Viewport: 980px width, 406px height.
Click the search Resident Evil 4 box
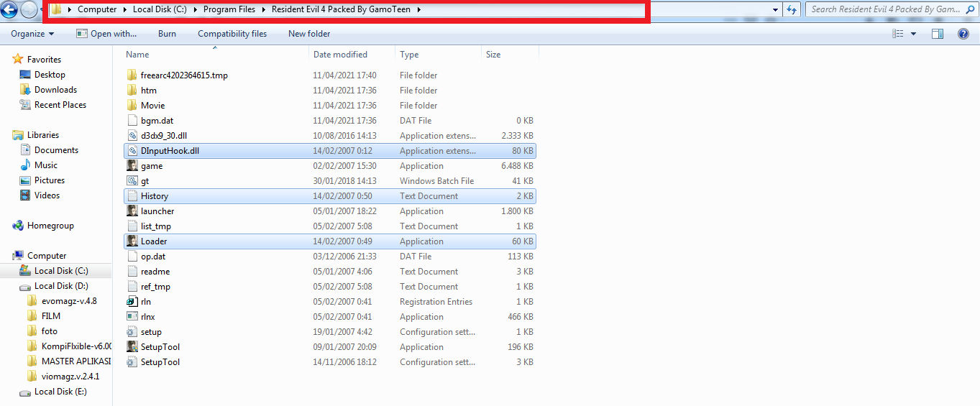tap(890, 9)
